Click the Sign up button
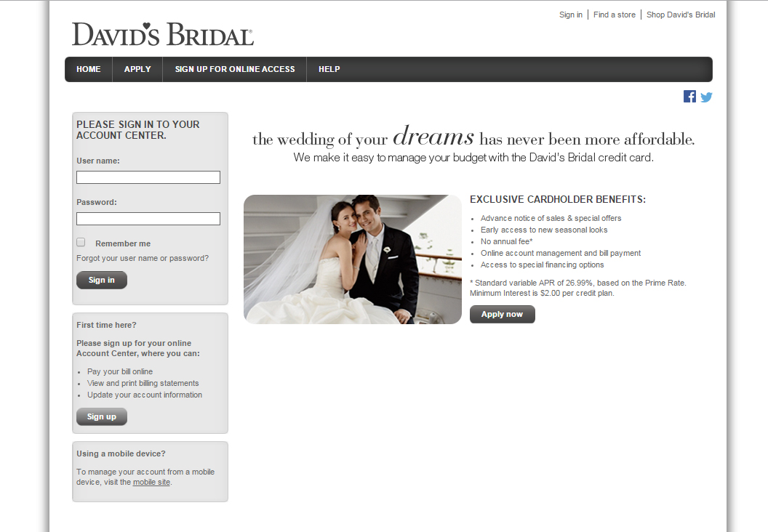Screen dimensions: 768x532 coord(101,416)
